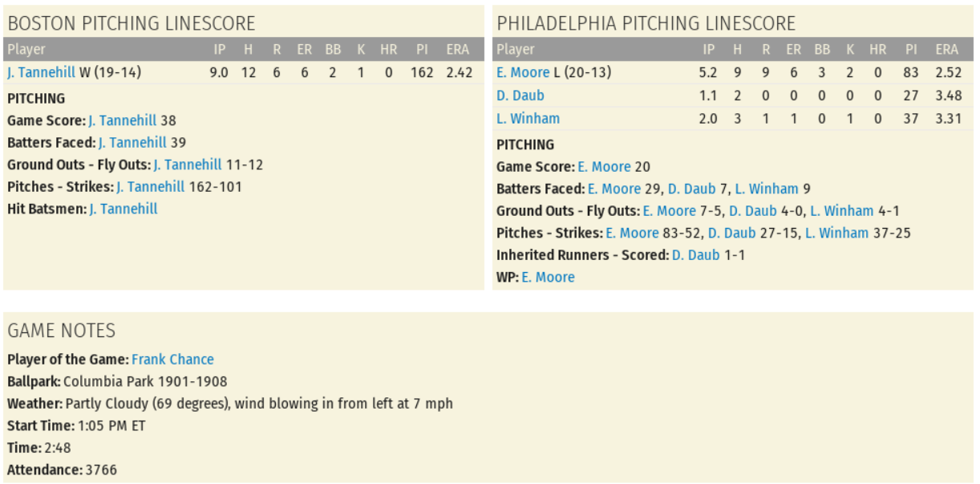Image resolution: width=980 pixels, height=484 pixels.
Task: Click ERA column header in Boston pitching table
Action: (458, 50)
